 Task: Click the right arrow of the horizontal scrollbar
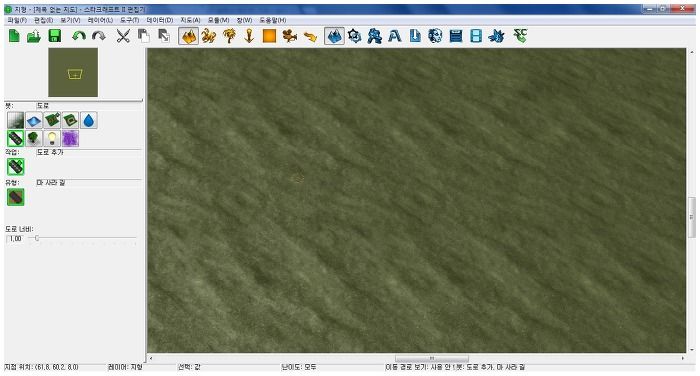point(683,358)
